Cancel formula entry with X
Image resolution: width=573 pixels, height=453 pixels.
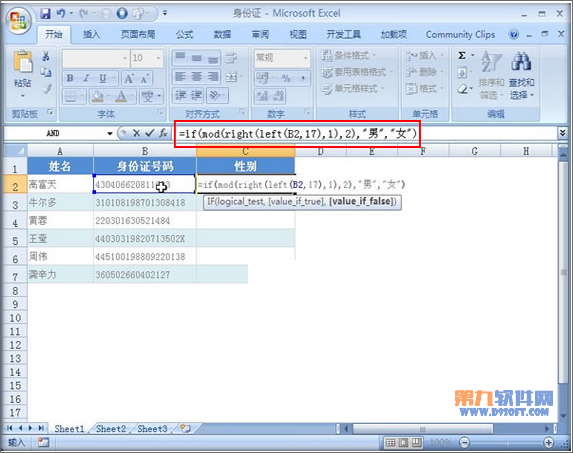[136, 133]
